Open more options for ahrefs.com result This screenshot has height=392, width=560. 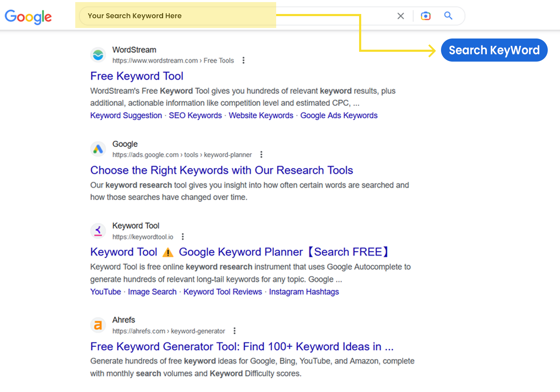(x=234, y=331)
